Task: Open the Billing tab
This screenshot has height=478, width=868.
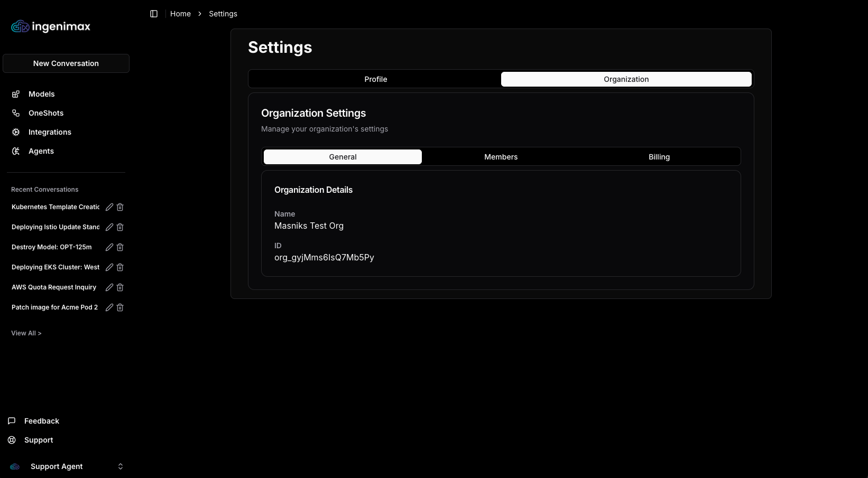Action: point(659,157)
